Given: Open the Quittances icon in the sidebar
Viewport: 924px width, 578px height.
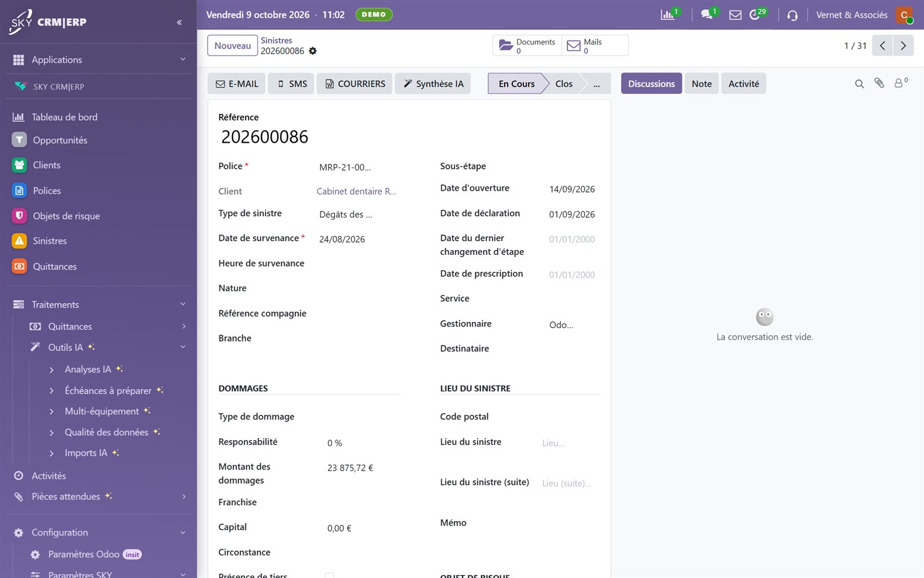Looking at the screenshot, I should [x=19, y=266].
